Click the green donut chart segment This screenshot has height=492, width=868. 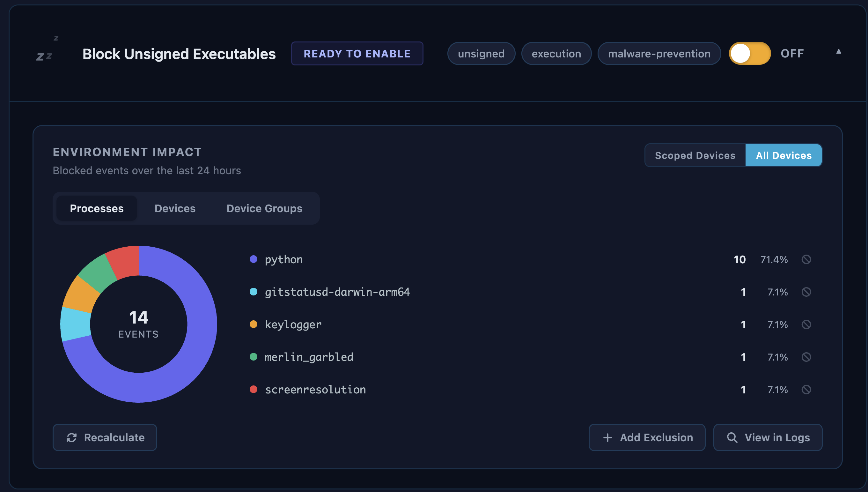(98, 273)
